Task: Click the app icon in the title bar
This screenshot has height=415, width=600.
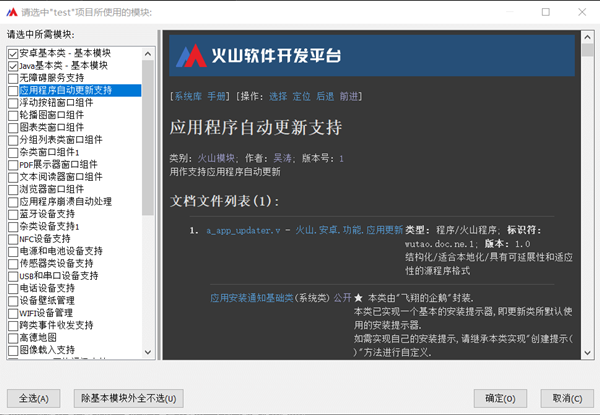Action: 11,12
